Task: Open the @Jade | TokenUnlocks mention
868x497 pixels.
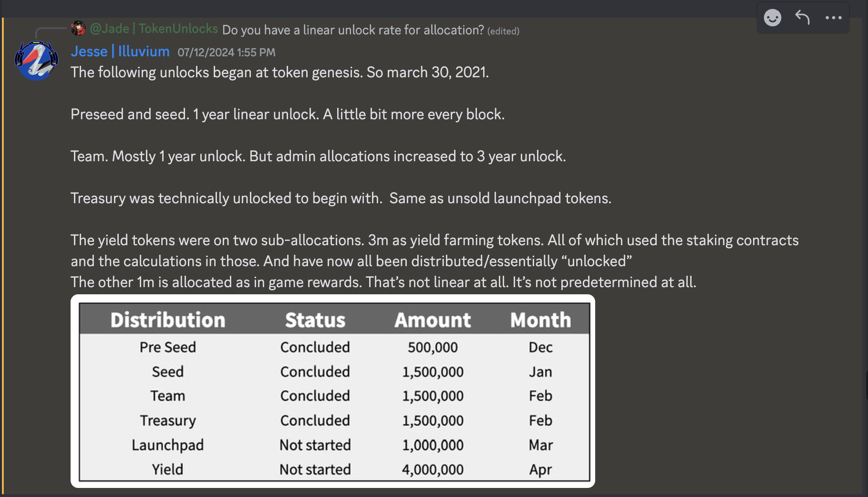Action: (x=154, y=29)
